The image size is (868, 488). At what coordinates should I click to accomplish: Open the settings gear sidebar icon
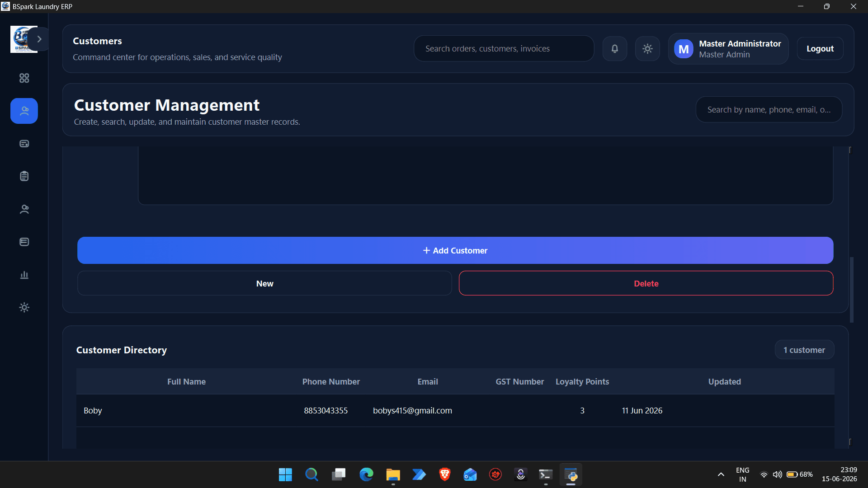pyautogui.click(x=24, y=307)
